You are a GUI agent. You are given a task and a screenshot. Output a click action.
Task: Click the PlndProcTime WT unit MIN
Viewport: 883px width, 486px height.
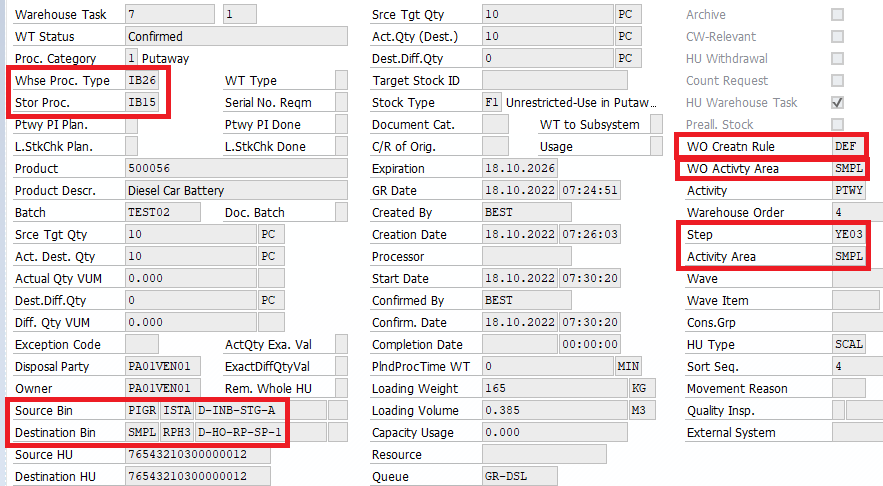628,367
